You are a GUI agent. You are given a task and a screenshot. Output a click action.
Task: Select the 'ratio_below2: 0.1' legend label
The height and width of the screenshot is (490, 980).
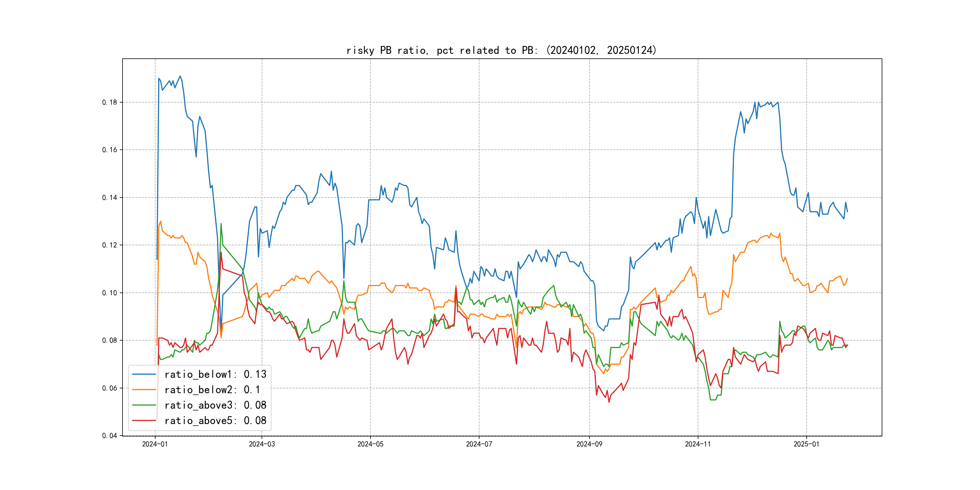click(212, 390)
